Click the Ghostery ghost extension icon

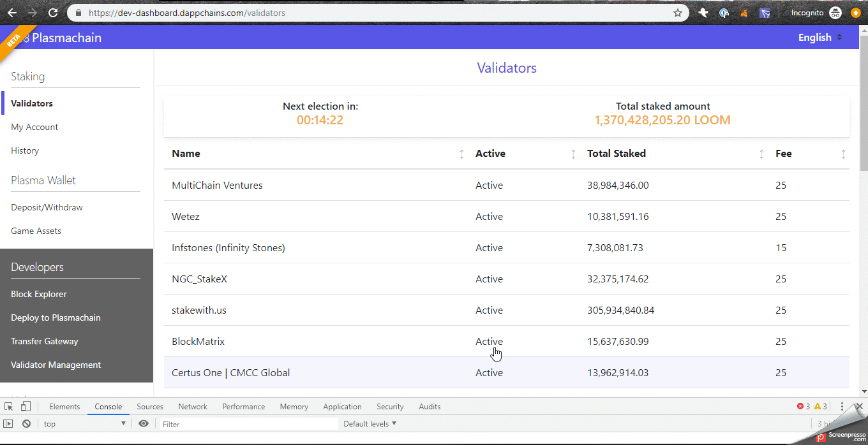pyautogui.click(x=703, y=12)
